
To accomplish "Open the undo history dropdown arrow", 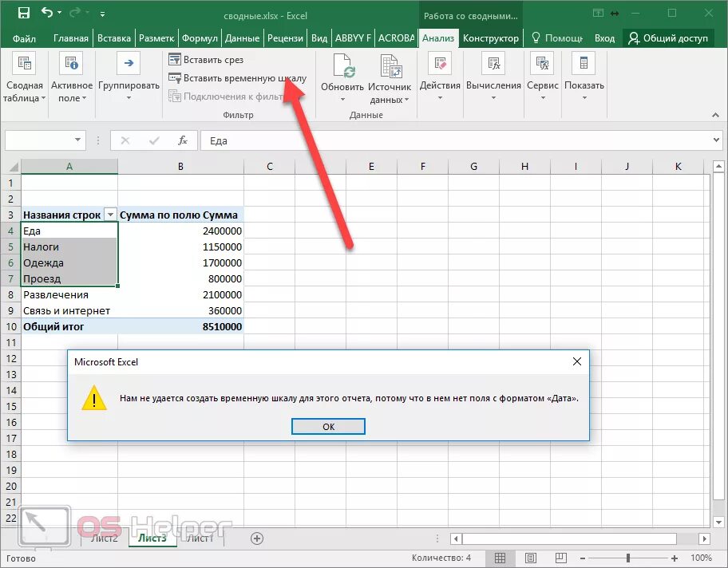I will tap(59, 13).
